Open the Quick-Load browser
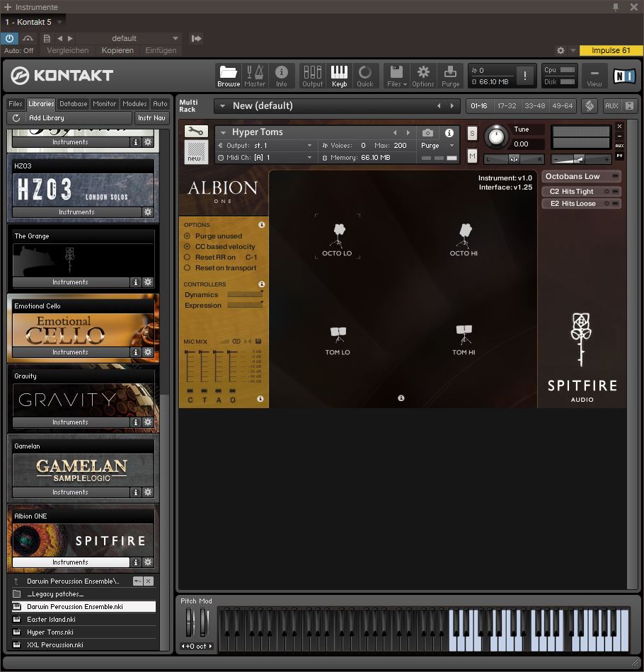Viewport: 644px width, 672px height. (x=365, y=76)
